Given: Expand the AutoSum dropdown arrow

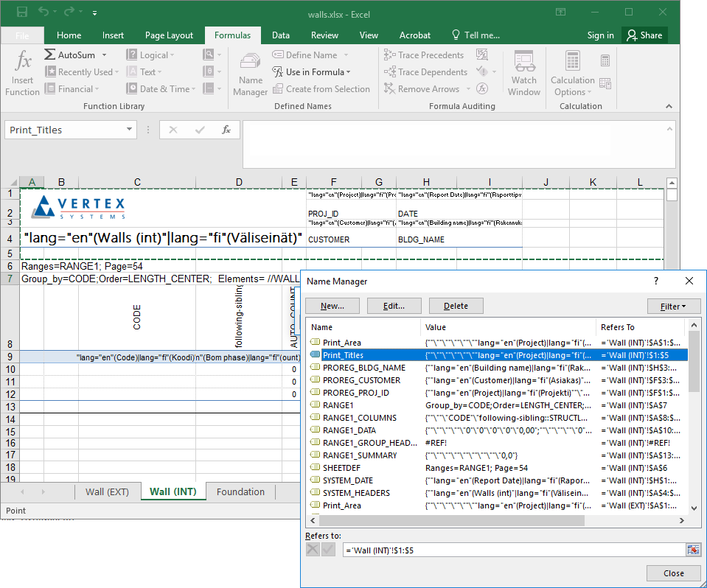Looking at the screenshot, I should click(104, 55).
